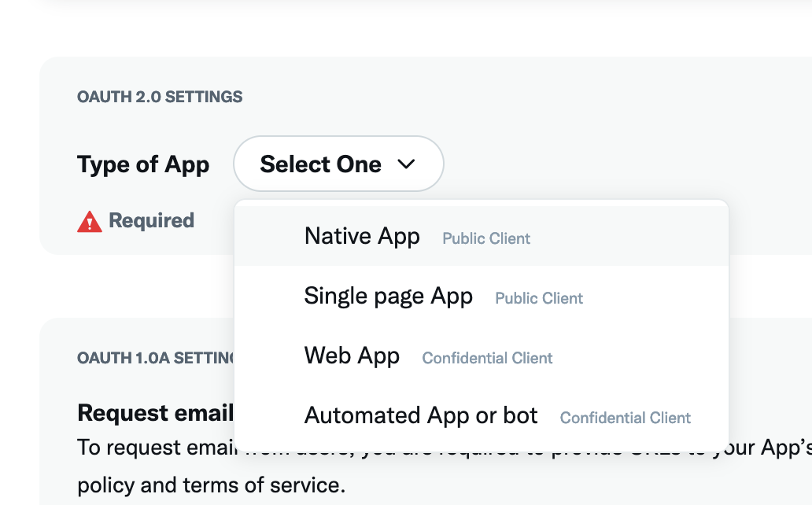
Task: Click "Confidential Client" beside Web App
Action: [487, 358]
